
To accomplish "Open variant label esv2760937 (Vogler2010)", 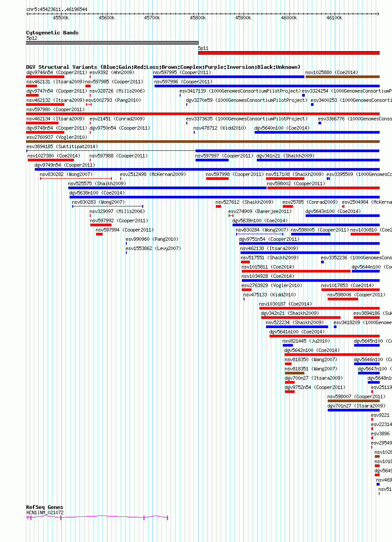I will [x=57, y=137].
